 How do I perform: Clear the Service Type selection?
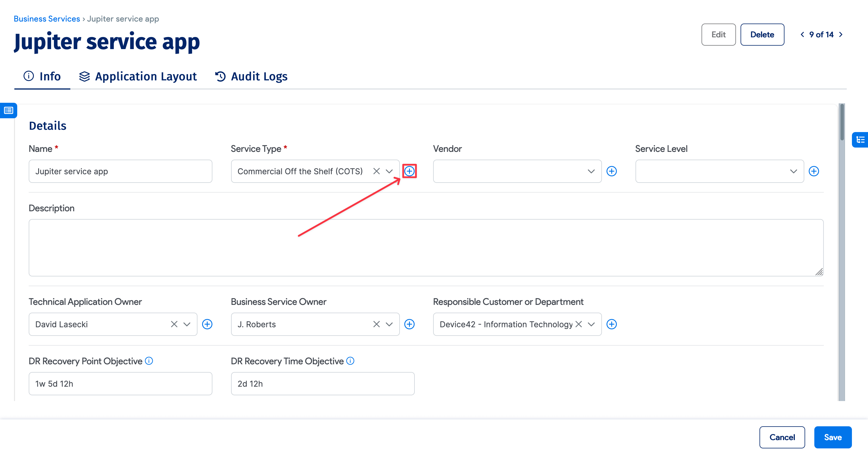click(376, 171)
